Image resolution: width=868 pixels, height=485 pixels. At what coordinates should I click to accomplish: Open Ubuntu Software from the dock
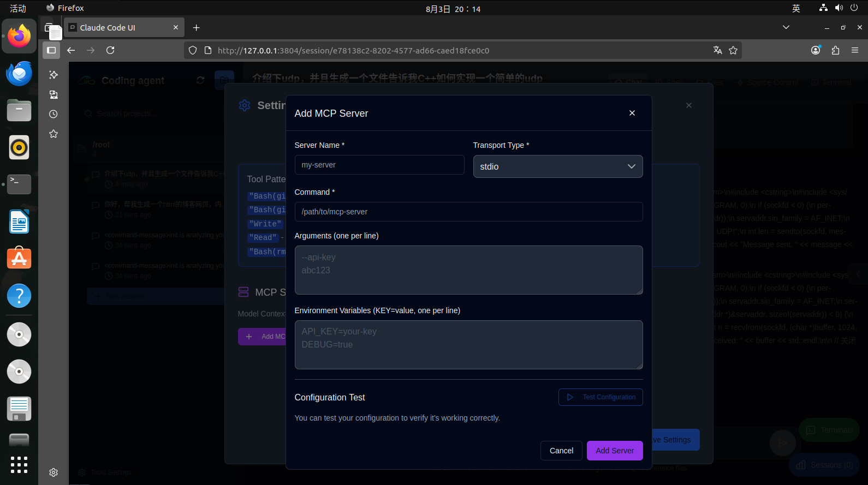(x=19, y=259)
